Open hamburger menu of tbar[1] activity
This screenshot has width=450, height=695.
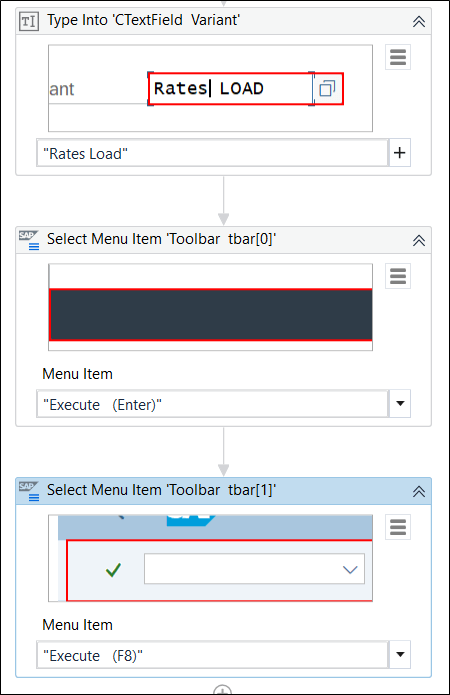[398, 527]
